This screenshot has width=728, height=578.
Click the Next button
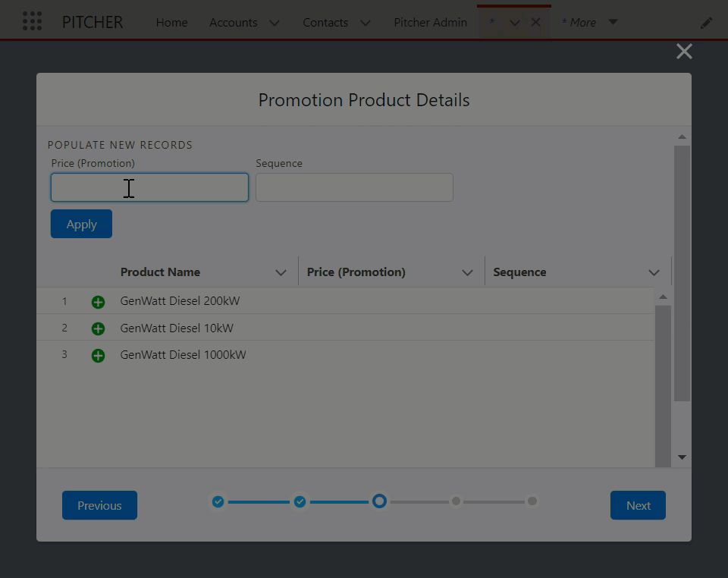click(637, 505)
